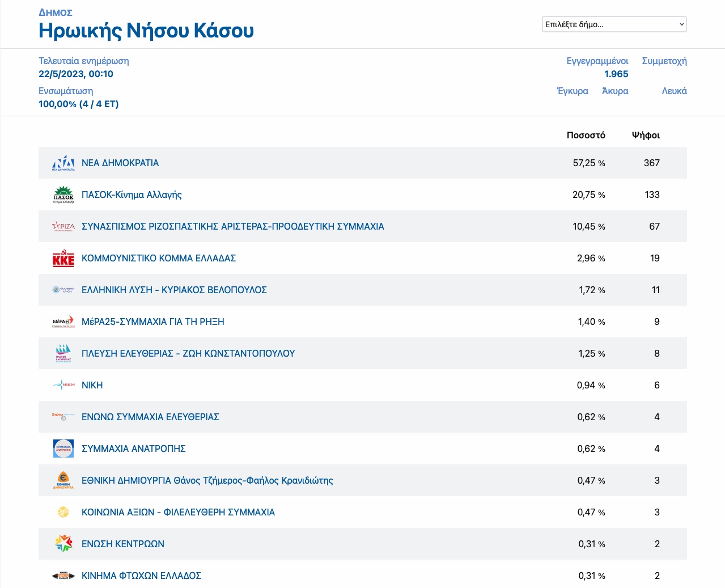Open the ΝΙΚΗ party name link
Image resolution: width=725 pixels, height=588 pixels.
[92, 385]
